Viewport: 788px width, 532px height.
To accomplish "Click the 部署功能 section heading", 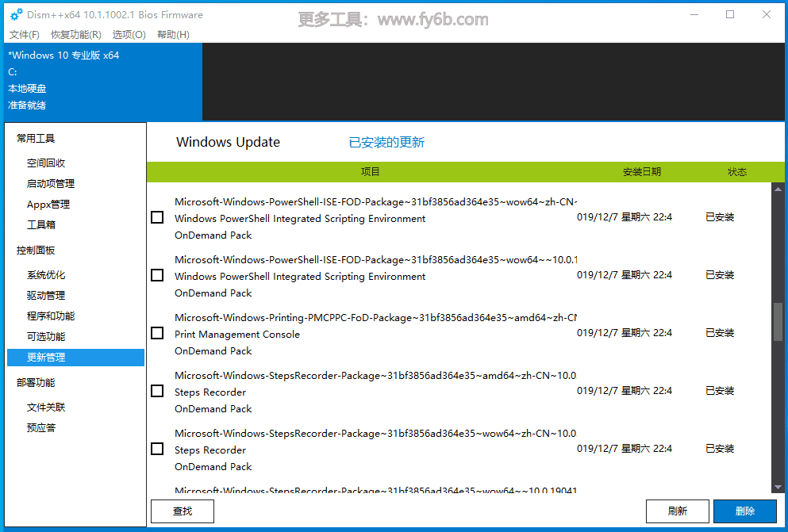I will (36, 382).
